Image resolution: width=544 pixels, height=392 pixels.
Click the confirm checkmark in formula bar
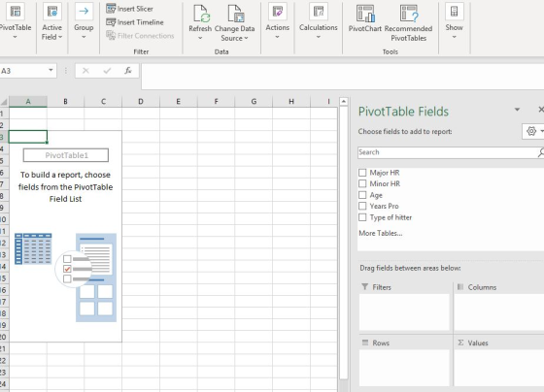click(107, 71)
